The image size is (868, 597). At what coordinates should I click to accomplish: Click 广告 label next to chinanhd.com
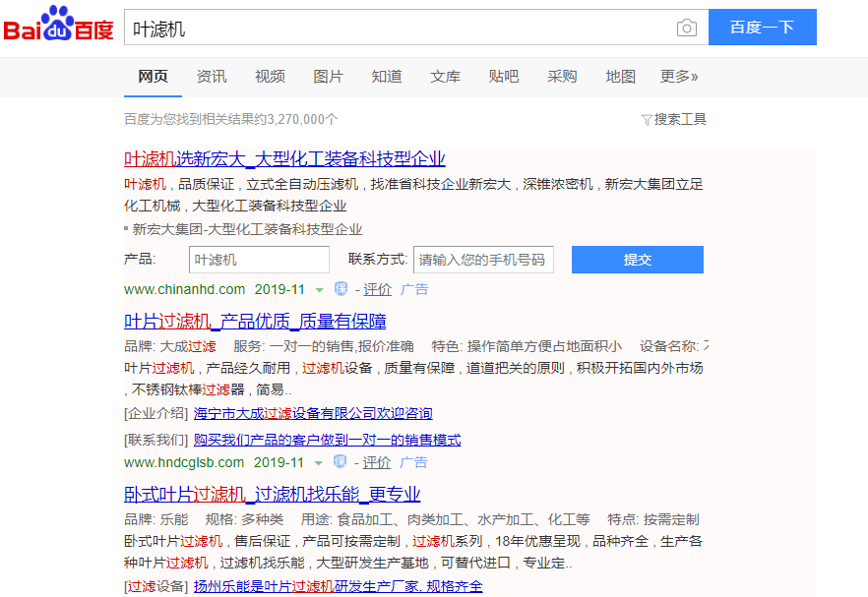pos(414,289)
